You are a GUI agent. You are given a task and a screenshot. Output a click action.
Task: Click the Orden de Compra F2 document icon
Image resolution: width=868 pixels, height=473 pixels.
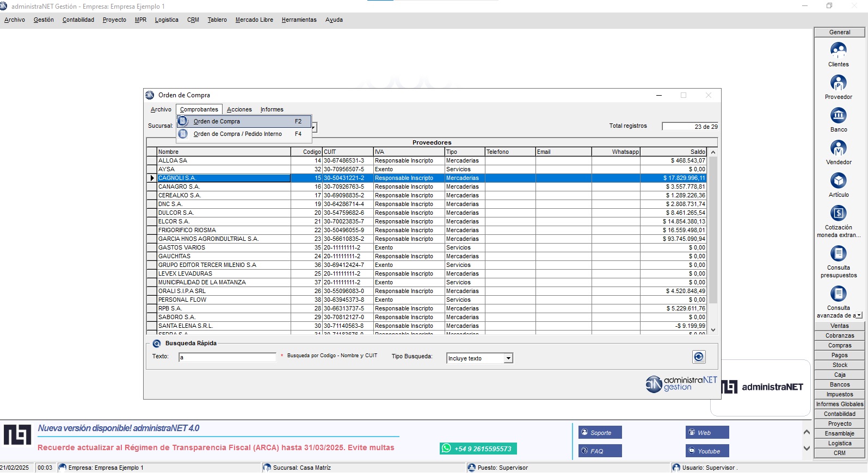(183, 121)
